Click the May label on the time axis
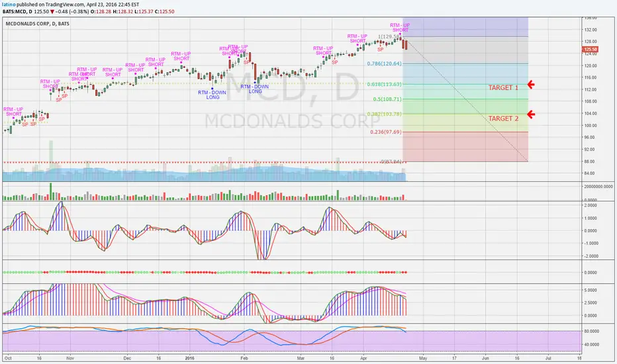The width and height of the screenshot is (617, 364). click(423, 359)
